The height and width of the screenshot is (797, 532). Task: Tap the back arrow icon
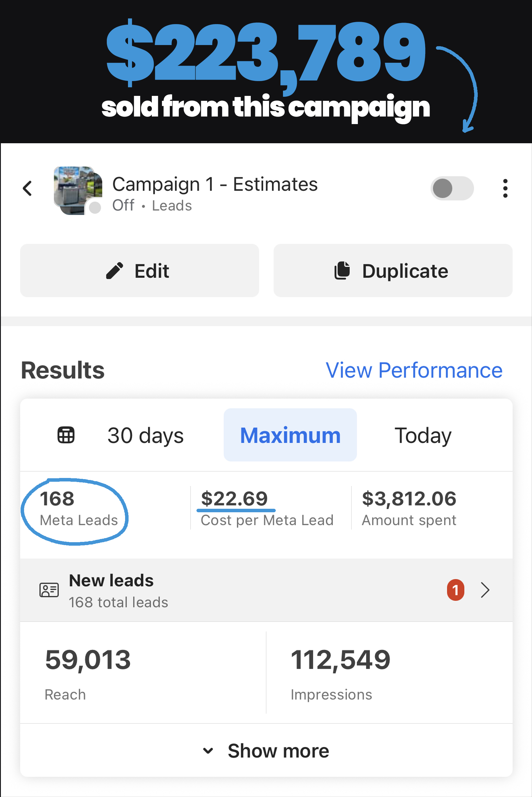pos(28,189)
